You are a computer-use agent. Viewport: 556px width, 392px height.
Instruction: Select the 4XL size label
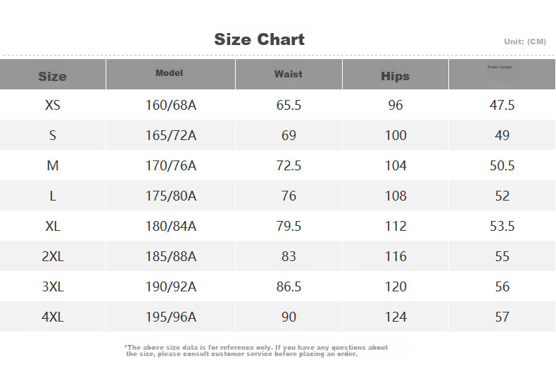tap(53, 317)
